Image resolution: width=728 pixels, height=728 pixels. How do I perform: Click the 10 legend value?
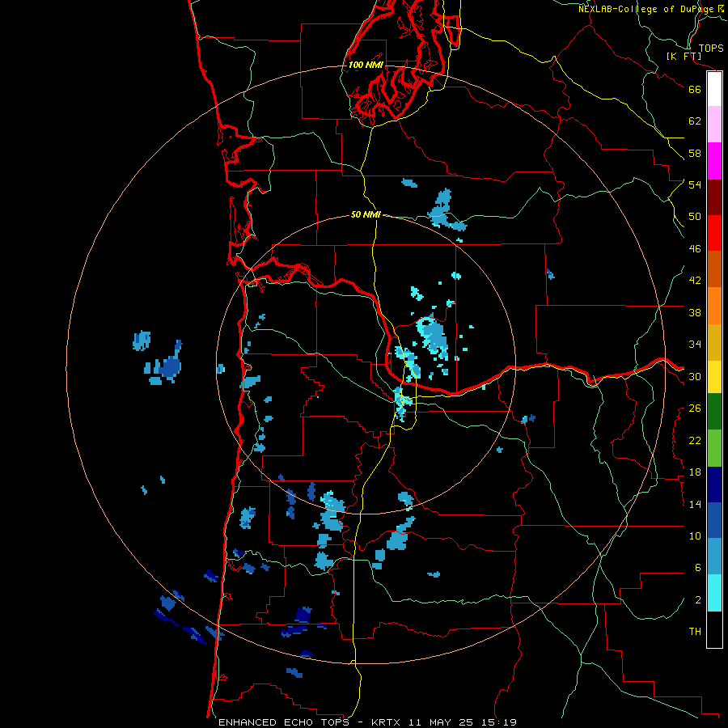pyautogui.click(x=695, y=535)
